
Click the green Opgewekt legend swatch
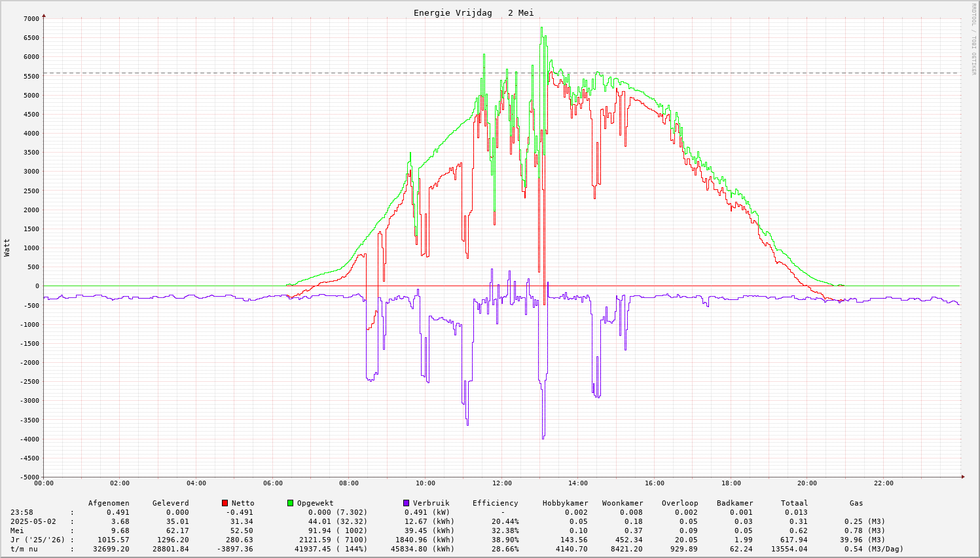291,503
